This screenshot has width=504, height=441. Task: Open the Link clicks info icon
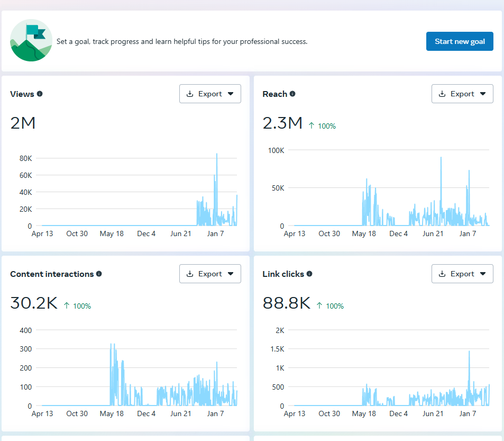pos(309,274)
